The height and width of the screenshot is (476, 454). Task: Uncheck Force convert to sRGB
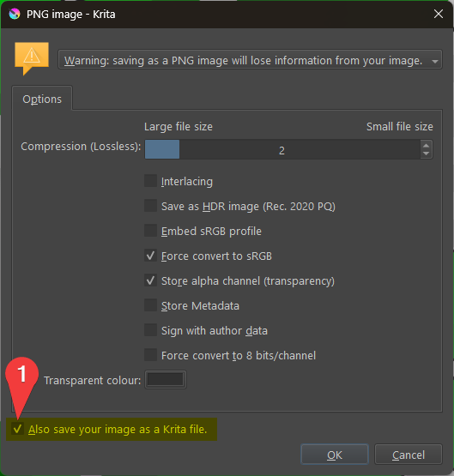pos(150,256)
